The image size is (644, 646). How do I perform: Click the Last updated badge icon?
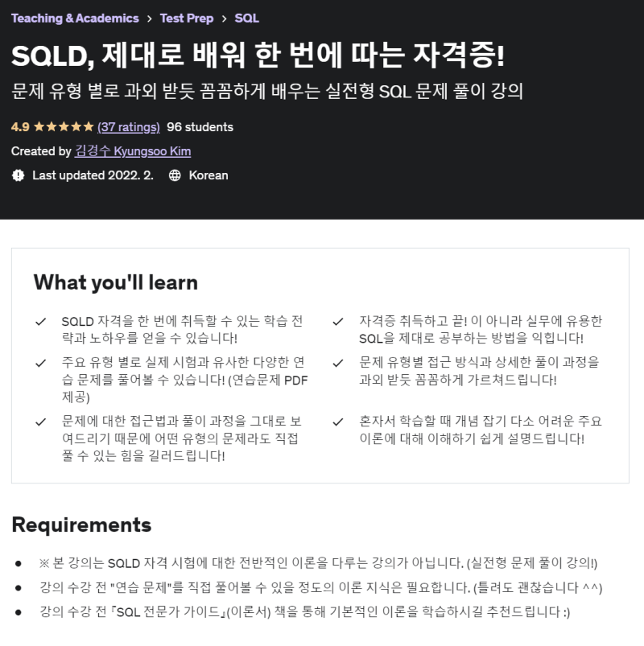pyautogui.click(x=19, y=175)
